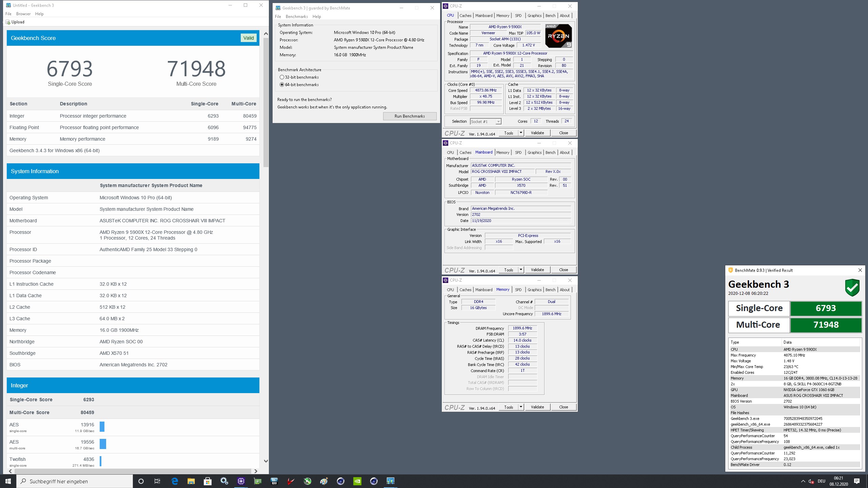The image size is (868, 488).
Task: Click the down arrow of Geekbench vertical scrollbar
Action: click(x=266, y=461)
